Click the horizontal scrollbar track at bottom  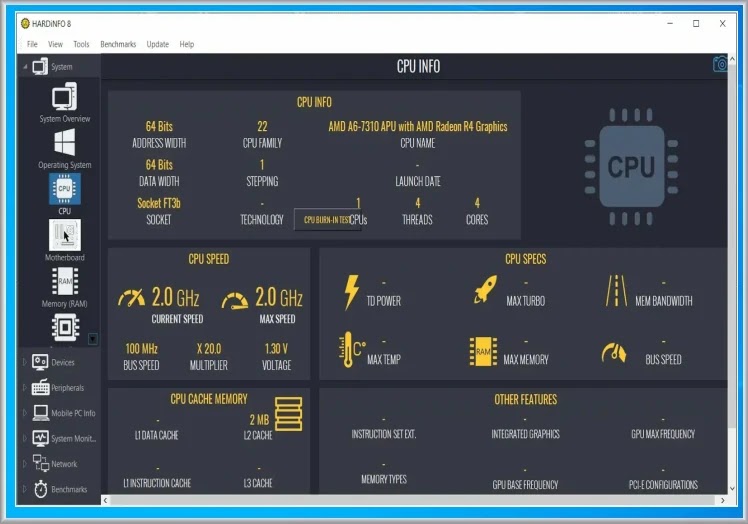(x=413, y=500)
